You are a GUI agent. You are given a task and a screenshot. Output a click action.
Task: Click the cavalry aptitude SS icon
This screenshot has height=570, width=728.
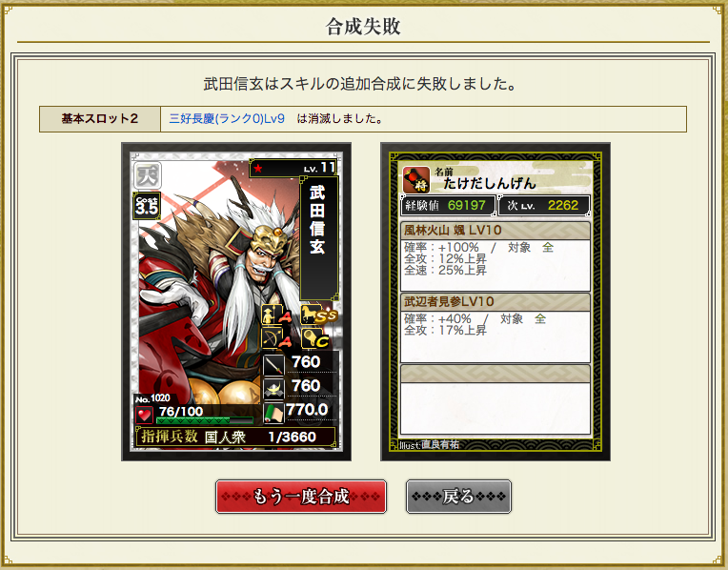[x=318, y=316]
